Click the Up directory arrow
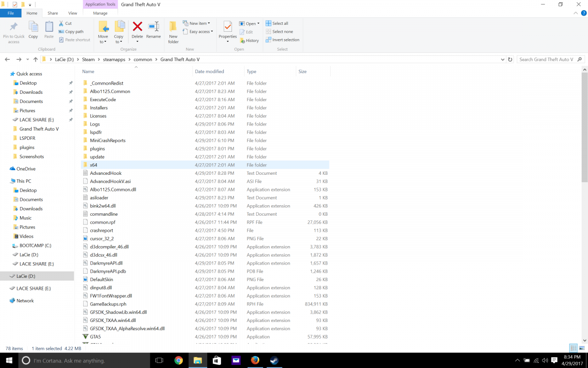 [35, 59]
